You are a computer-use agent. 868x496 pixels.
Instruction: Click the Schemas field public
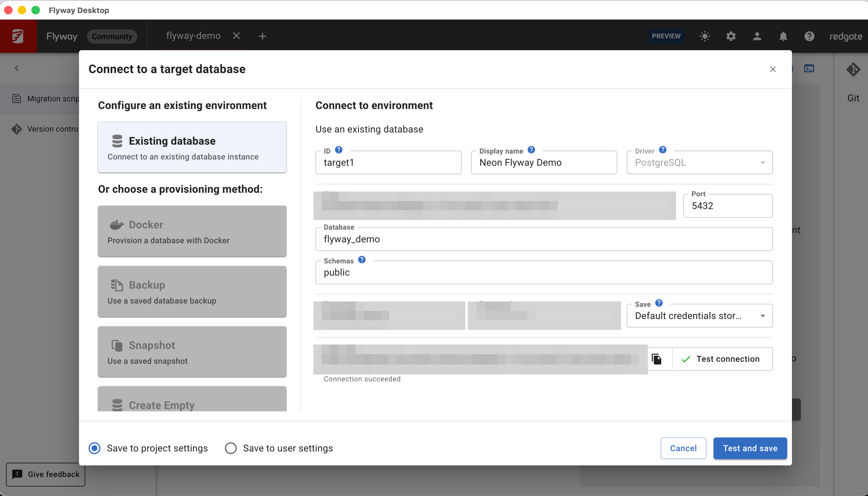tap(544, 273)
